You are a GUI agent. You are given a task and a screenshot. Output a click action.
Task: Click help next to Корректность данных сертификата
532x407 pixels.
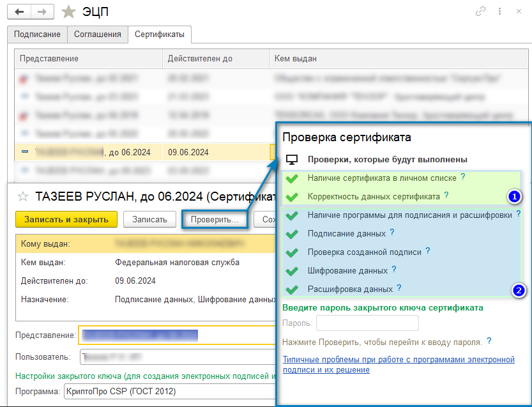(446, 196)
